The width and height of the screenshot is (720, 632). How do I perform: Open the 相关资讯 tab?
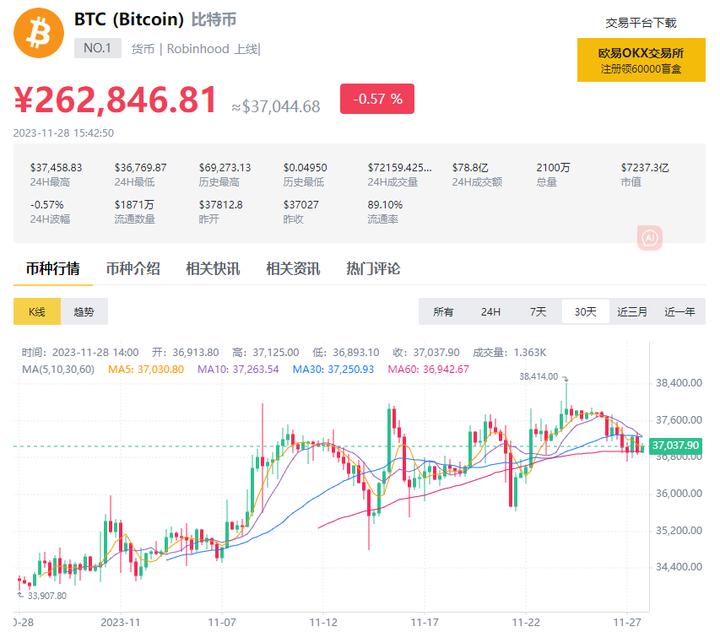(x=293, y=269)
